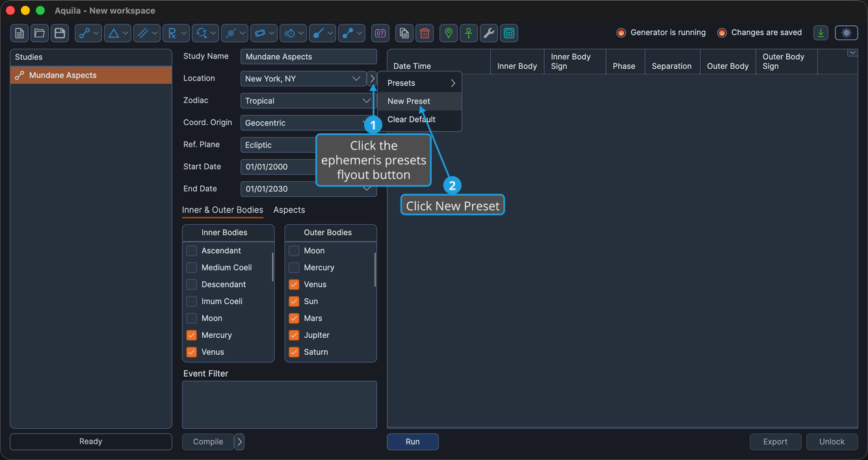Click the Date Time column header

pyautogui.click(x=439, y=62)
